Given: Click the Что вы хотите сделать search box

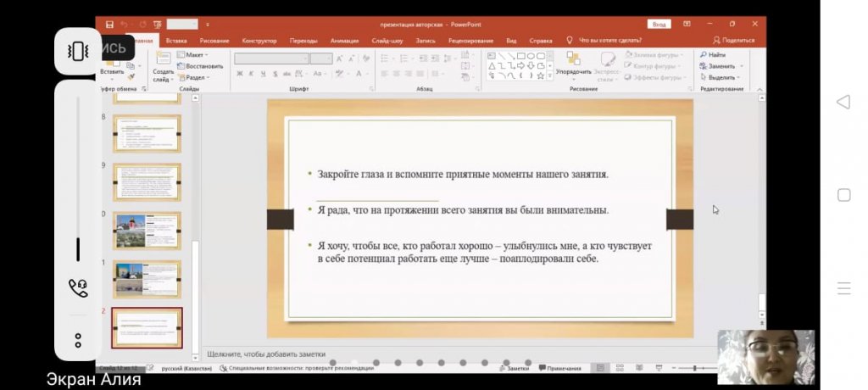Looking at the screenshot, I should [610, 41].
